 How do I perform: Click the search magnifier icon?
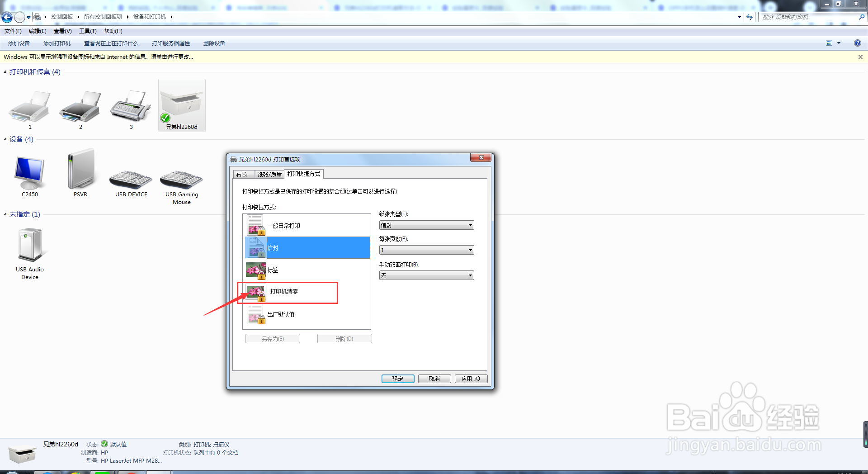pos(862,17)
